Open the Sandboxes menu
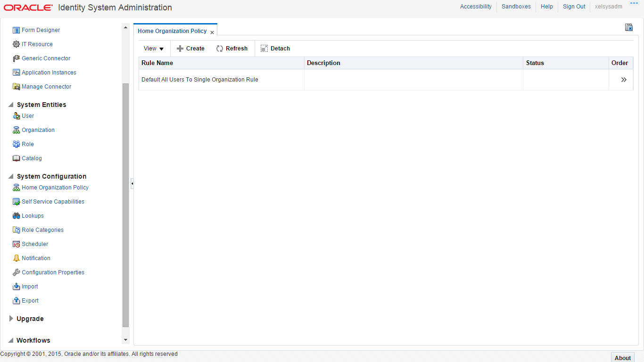The image size is (644, 362). pyautogui.click(x=516, y=7)
